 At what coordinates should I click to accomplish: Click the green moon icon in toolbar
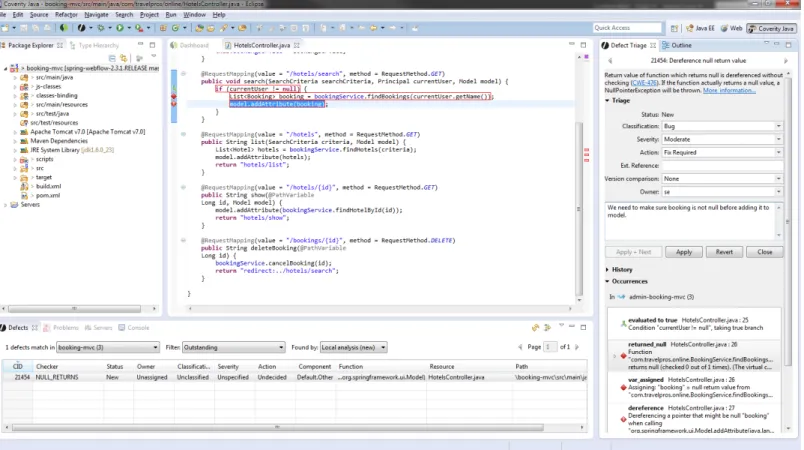(x=64, y=28)
